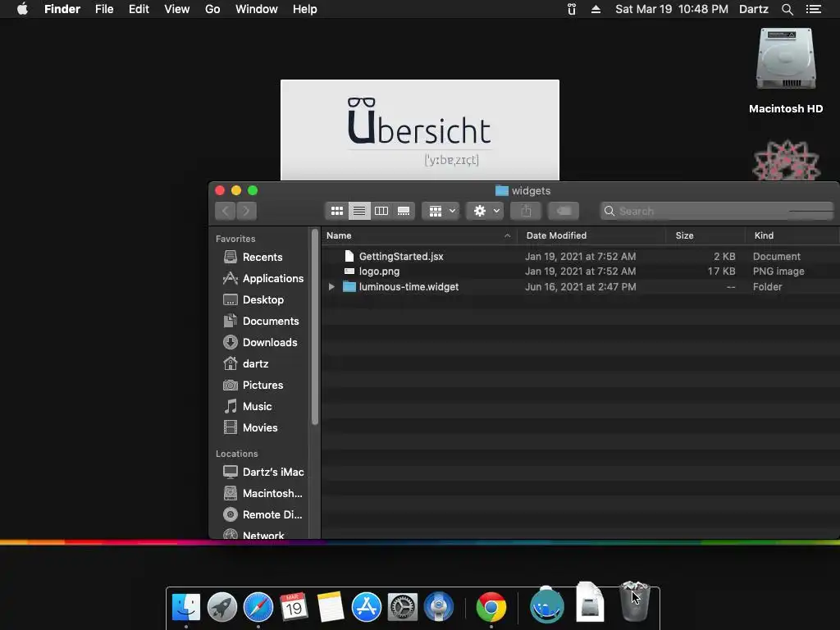Open the Help menu
The image size is (840, 630).
click(x=305, y=9)
